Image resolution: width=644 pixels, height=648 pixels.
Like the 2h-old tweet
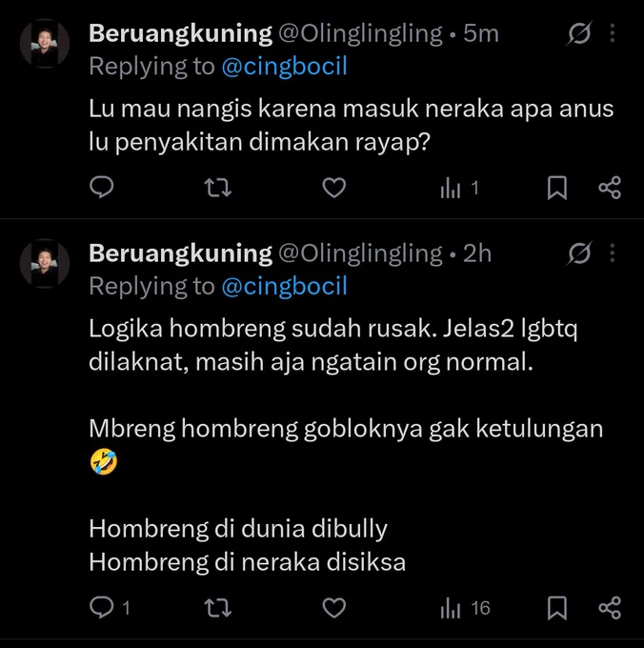click(333, 608)
